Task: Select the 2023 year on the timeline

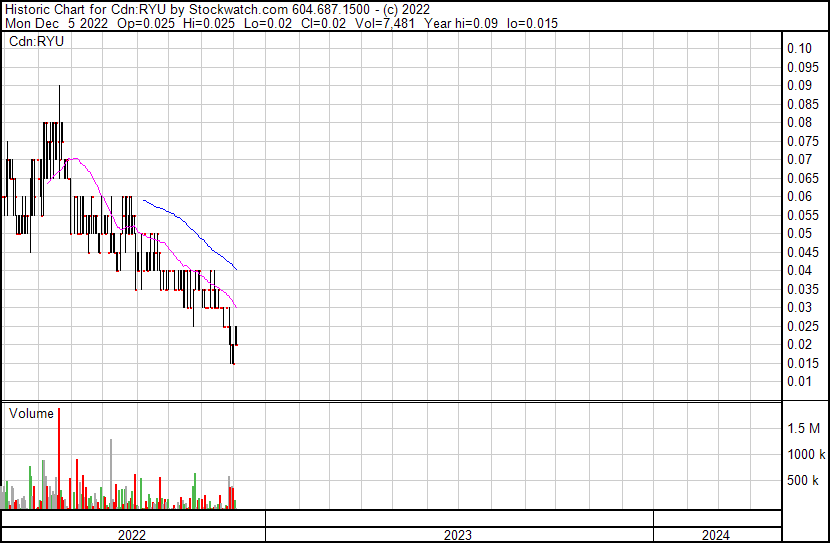Action: tap(458, 535)
